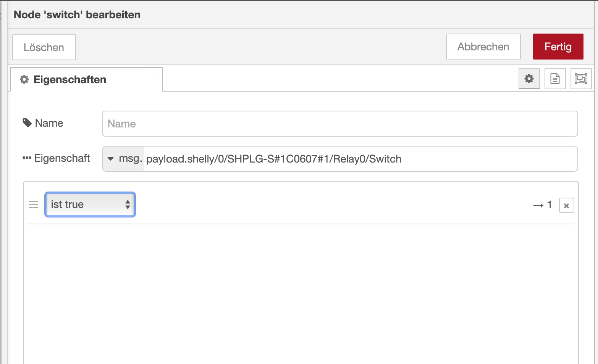Open the node appearance settings icon
The height and width of the screenshot is (364, 598).
(x=581, y=79)
